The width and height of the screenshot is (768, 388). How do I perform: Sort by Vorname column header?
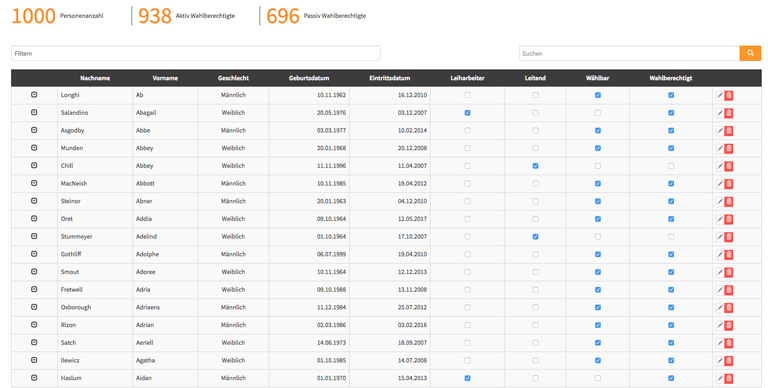(x=165, y=78)
